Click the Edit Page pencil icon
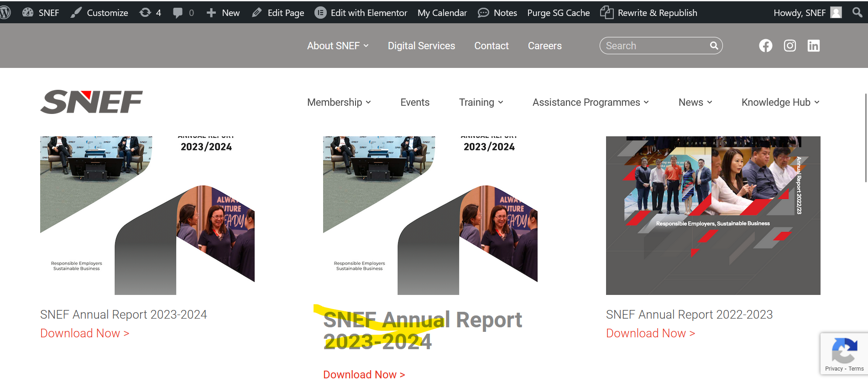 [257, 13]
